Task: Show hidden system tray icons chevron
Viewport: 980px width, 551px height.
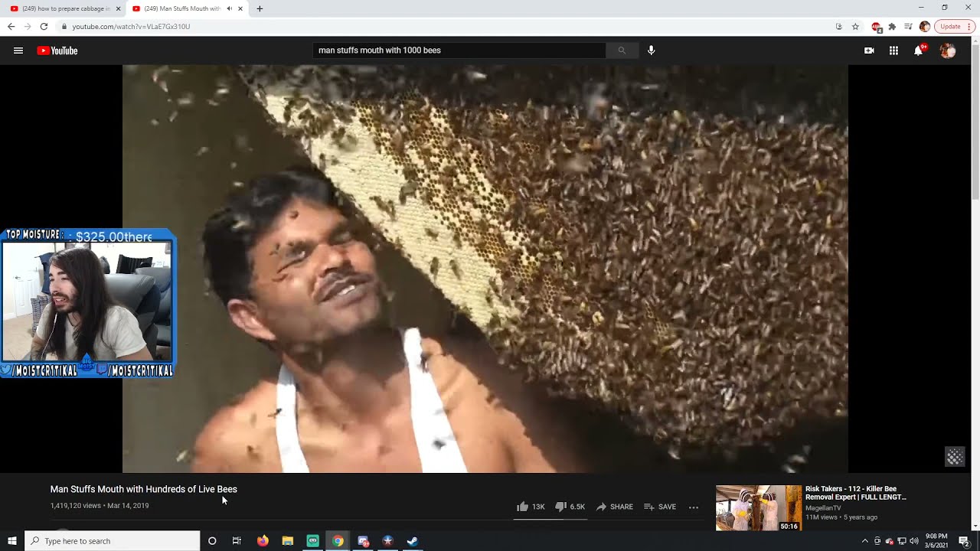Action: pos(865,541)
